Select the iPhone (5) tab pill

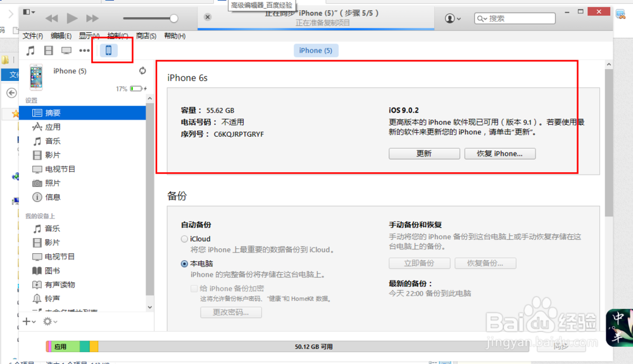316,51
